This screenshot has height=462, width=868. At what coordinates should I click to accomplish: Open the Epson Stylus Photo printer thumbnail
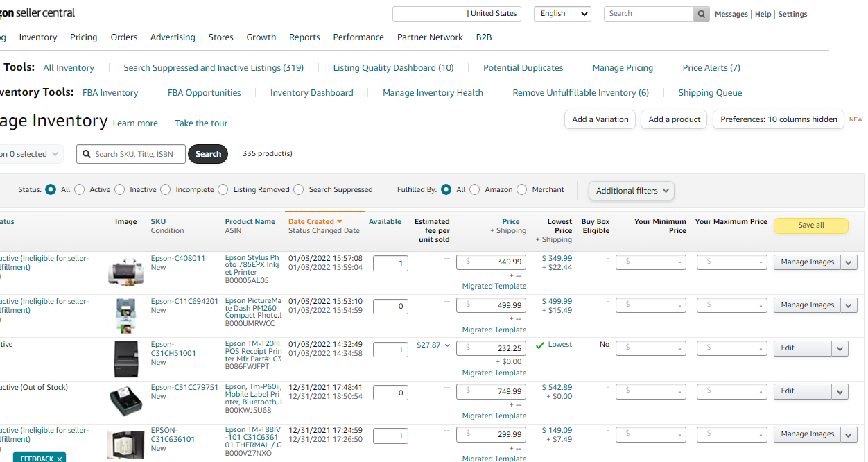click(126, 271)
